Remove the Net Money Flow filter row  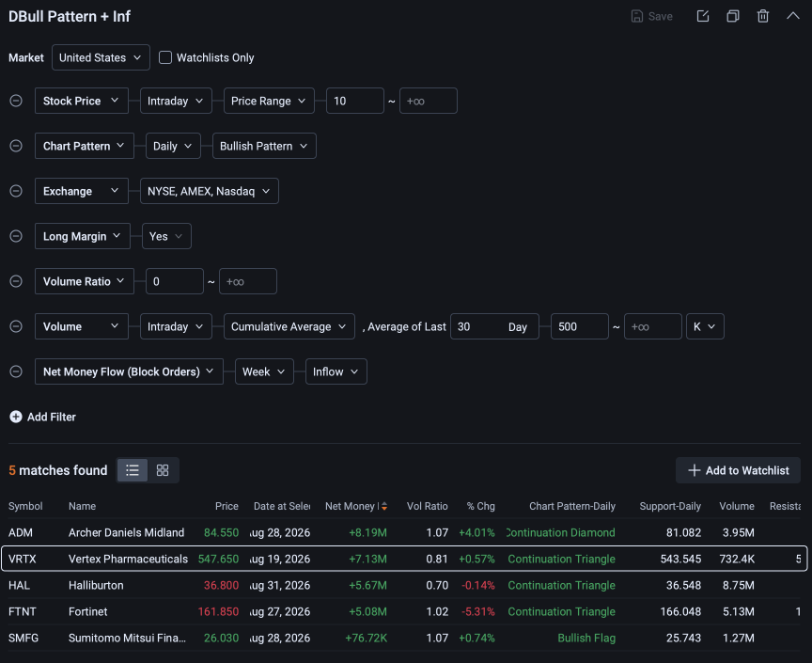[16, 371]
